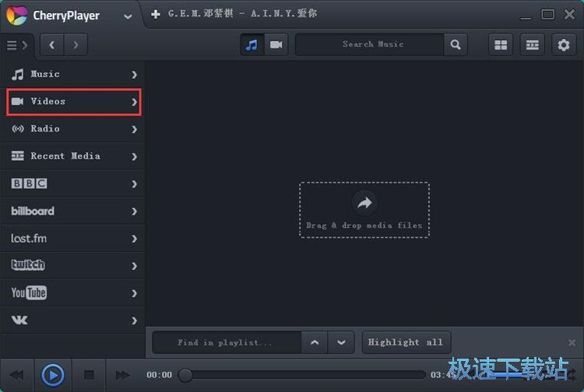
Task: Expand the VK section chevron
Action: (134, 320)
